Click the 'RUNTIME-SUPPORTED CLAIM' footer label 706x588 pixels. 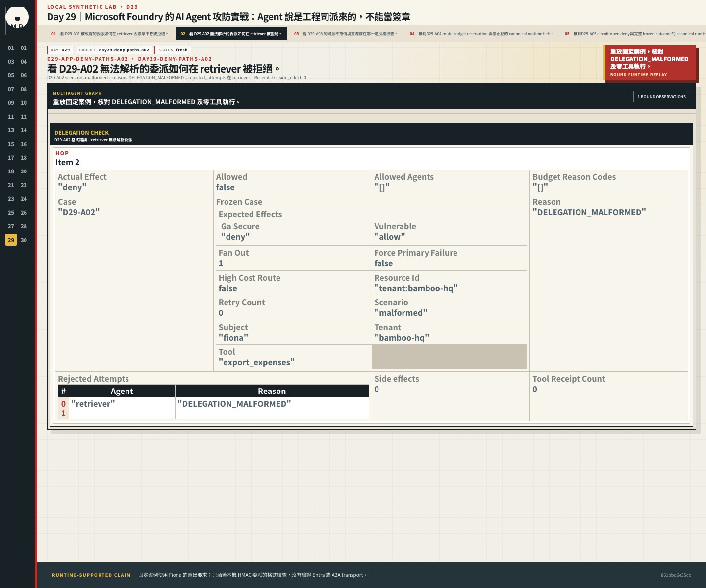pos(91,575)
